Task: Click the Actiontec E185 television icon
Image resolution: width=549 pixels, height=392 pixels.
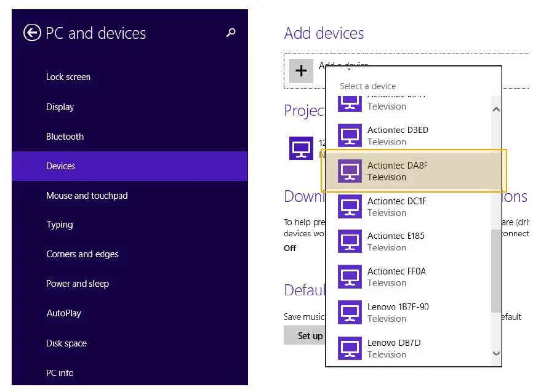Action: click(x=350, y=241)
